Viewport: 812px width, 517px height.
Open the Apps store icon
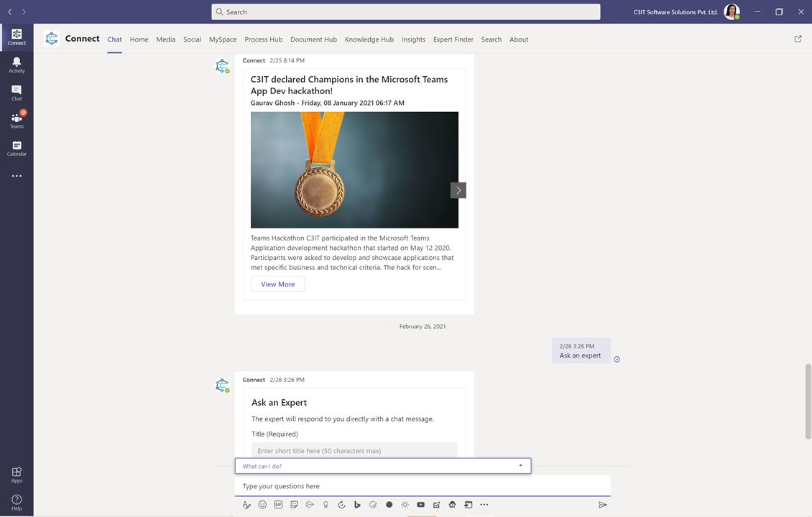coord(17,475)
